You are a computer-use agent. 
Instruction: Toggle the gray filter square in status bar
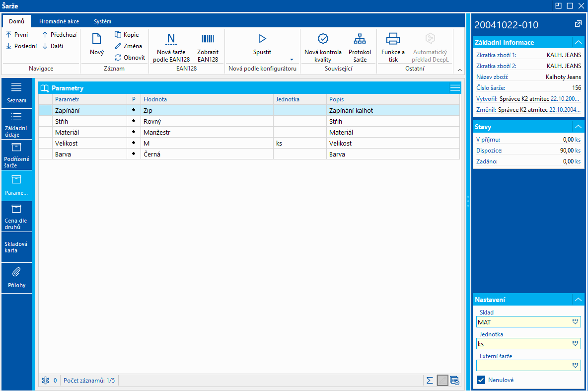[x=442, y=381]
